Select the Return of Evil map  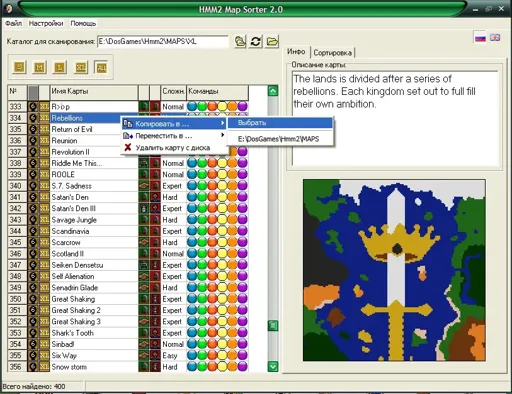tap(128, 129)
